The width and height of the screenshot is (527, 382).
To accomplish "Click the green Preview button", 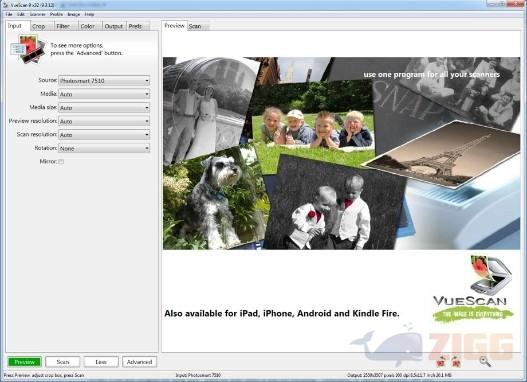I will 25,362.
